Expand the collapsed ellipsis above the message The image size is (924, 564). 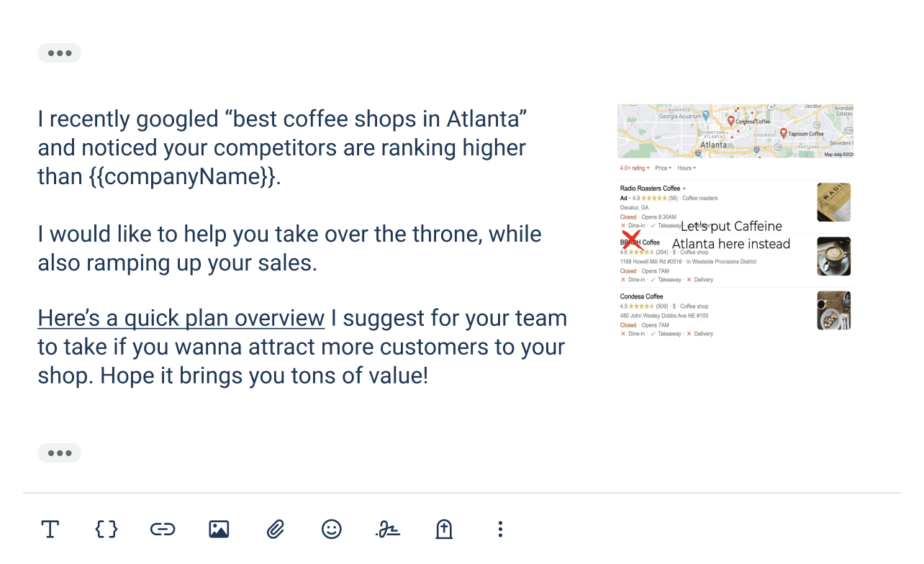59,53
